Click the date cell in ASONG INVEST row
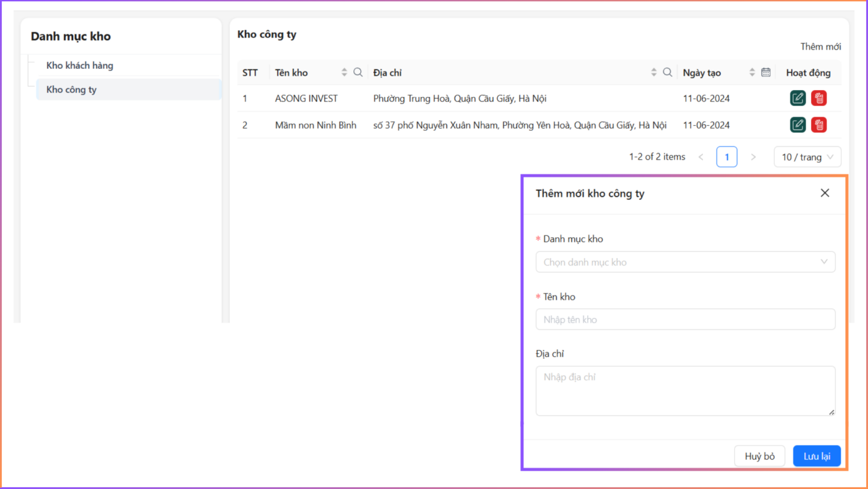This screenshot has height=489, width=868. [706, 98]
